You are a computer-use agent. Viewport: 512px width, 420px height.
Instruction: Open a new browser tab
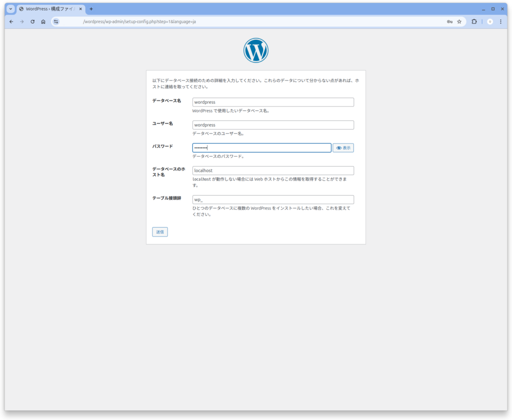(x=91, y=9)
